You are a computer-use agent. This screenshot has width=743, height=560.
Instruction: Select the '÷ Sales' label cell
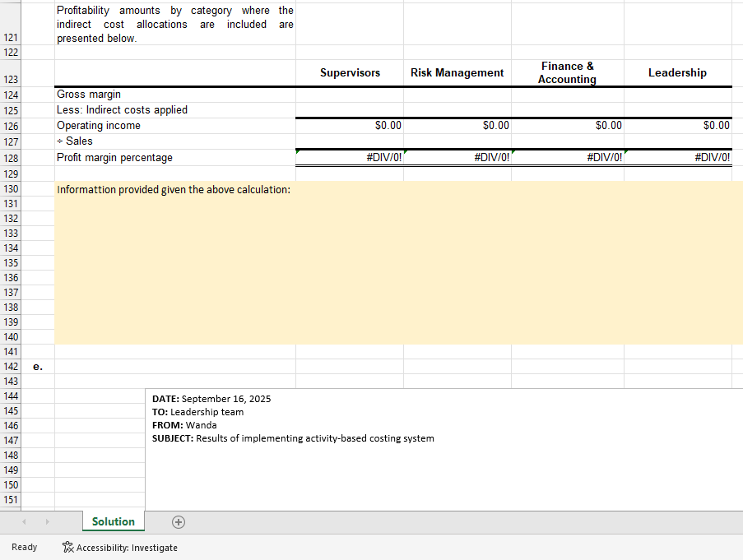point(175,141)
